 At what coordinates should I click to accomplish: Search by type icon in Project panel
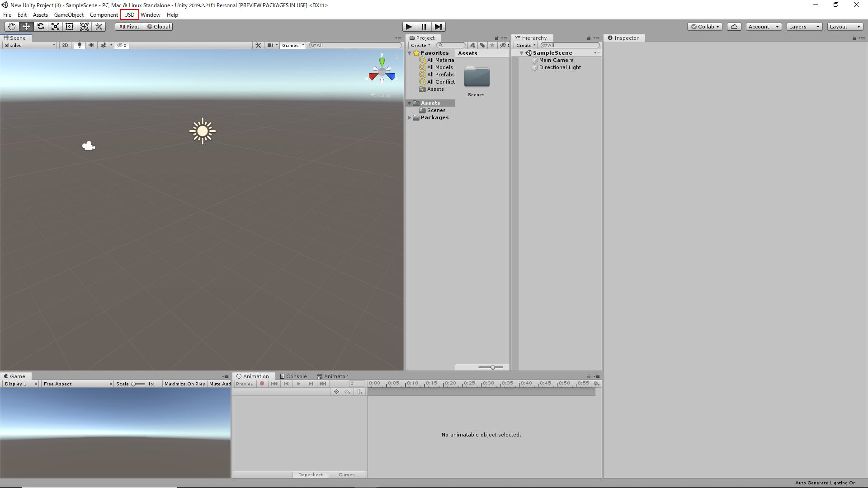[x=473, y=45]
